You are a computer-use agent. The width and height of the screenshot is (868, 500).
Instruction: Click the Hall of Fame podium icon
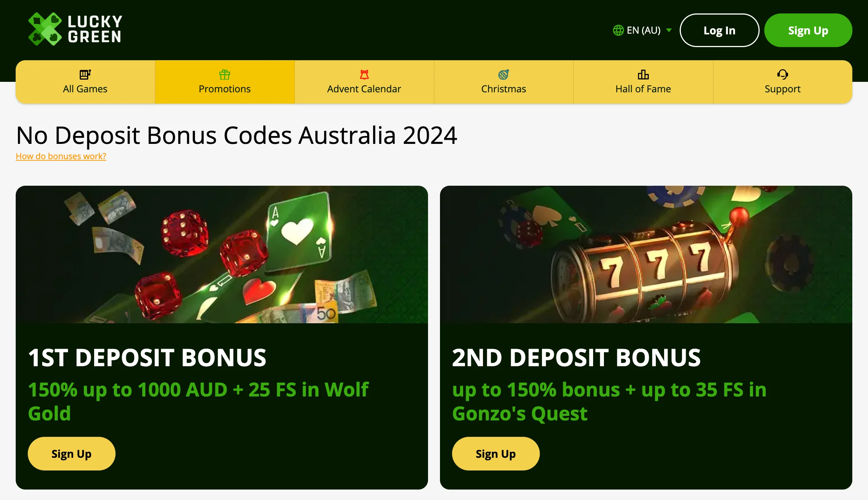[x=643, y=74]
